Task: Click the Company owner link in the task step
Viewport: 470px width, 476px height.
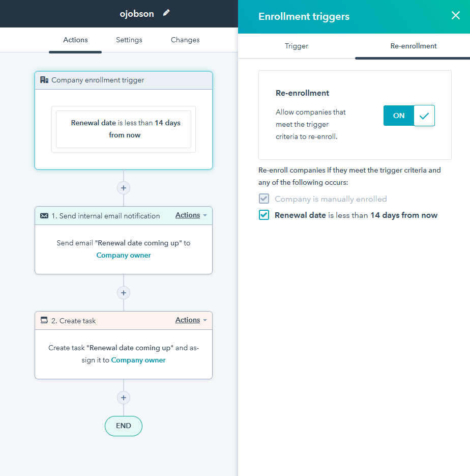Action: [x=138, y=360]
